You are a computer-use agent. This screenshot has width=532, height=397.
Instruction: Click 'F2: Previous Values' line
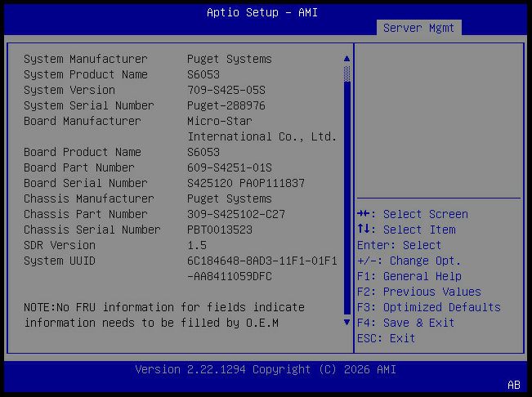coord(419,292)
